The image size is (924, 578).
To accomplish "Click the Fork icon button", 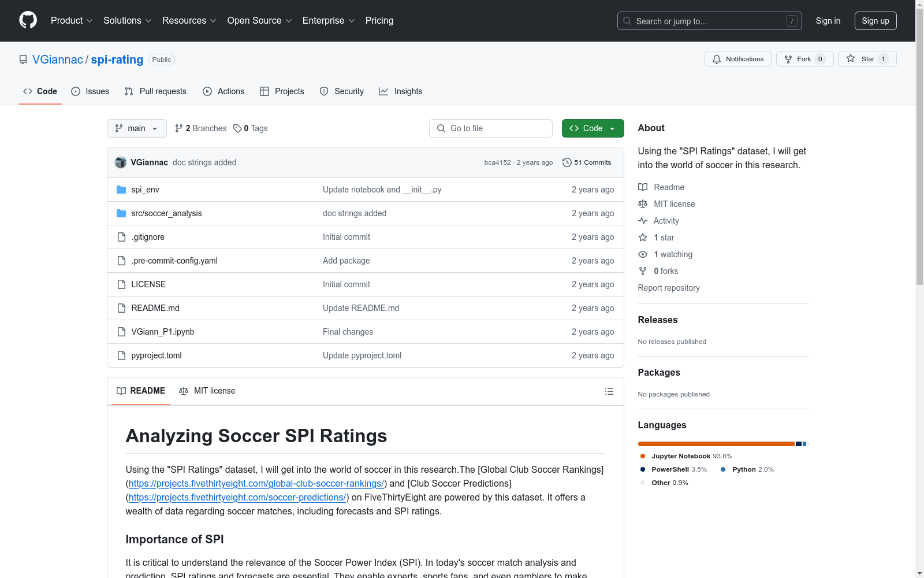I will point(788,59).
